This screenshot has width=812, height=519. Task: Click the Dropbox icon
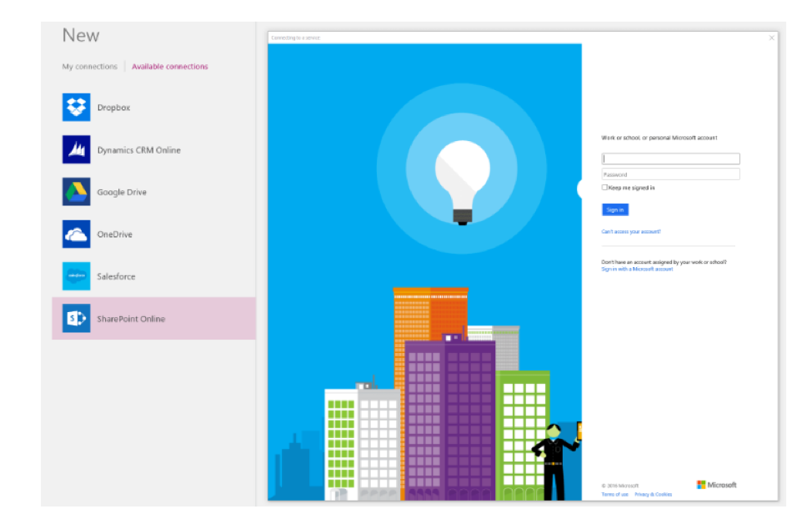point(76,108)
